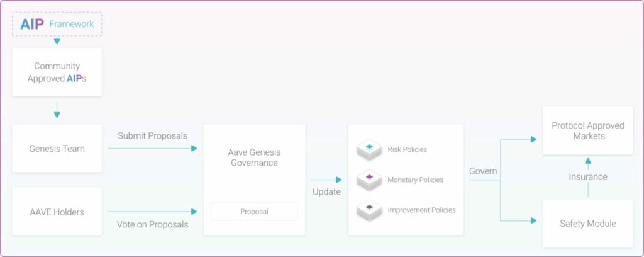Viewport: 644px width, 257px height.
Task: Select the Safety Module box
Action: click(x=588, y=223)
